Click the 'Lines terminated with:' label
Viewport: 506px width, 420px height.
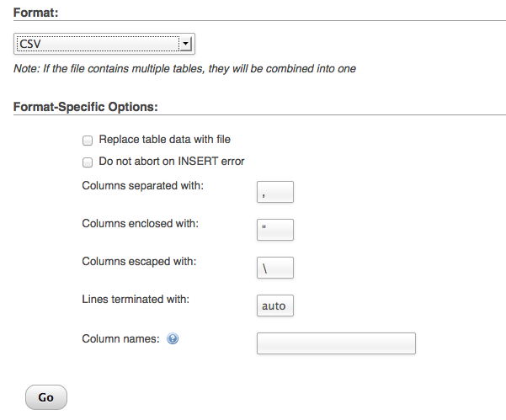136,299
